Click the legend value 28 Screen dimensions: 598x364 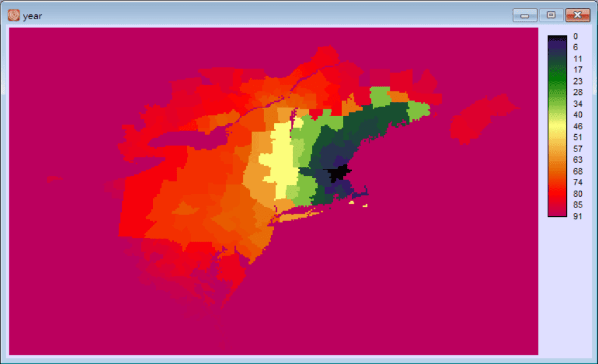tap(577, 92)
